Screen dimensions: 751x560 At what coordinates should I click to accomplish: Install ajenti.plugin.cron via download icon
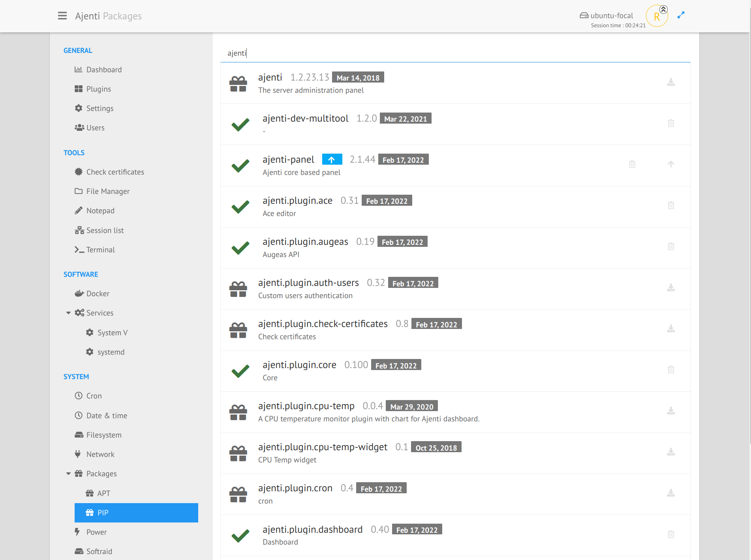671,493
